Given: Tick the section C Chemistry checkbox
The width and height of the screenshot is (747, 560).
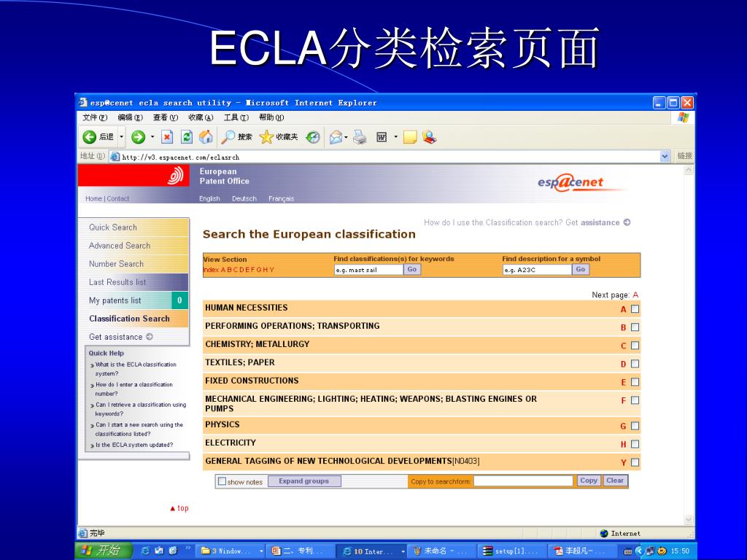Looking at the screenshot, I should coord(635,346).
